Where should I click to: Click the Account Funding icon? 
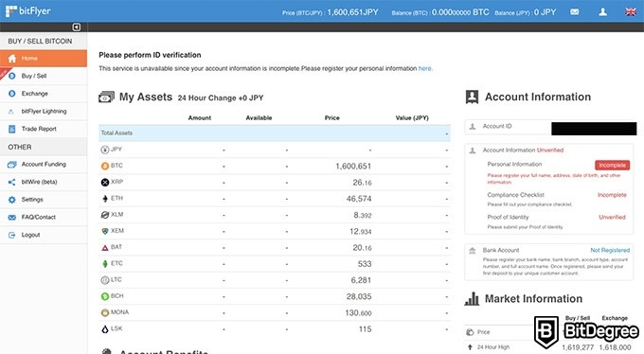click(x=12, y=165)
